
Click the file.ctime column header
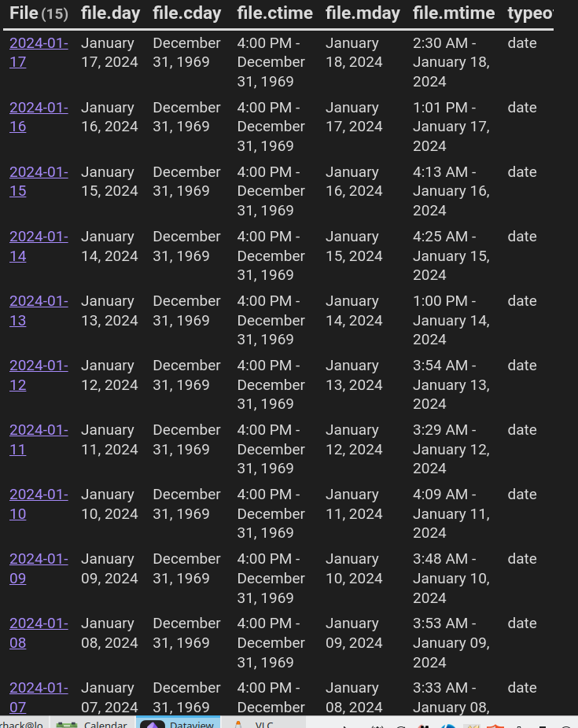[274, 13]
